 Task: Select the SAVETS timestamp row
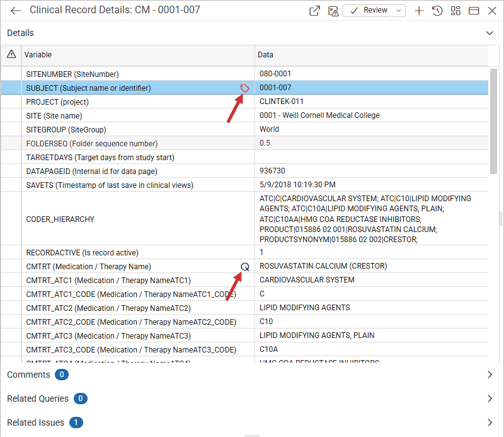[x=244, y=185]
